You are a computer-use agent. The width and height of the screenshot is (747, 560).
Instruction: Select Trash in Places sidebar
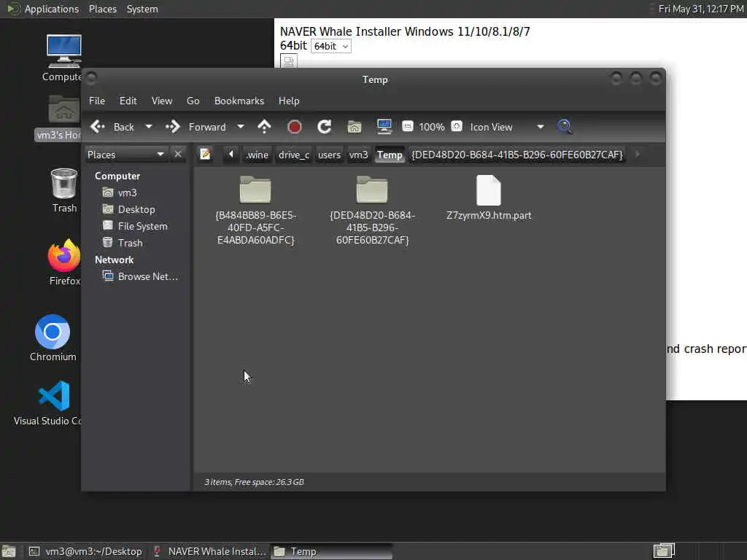coord(130,243)
